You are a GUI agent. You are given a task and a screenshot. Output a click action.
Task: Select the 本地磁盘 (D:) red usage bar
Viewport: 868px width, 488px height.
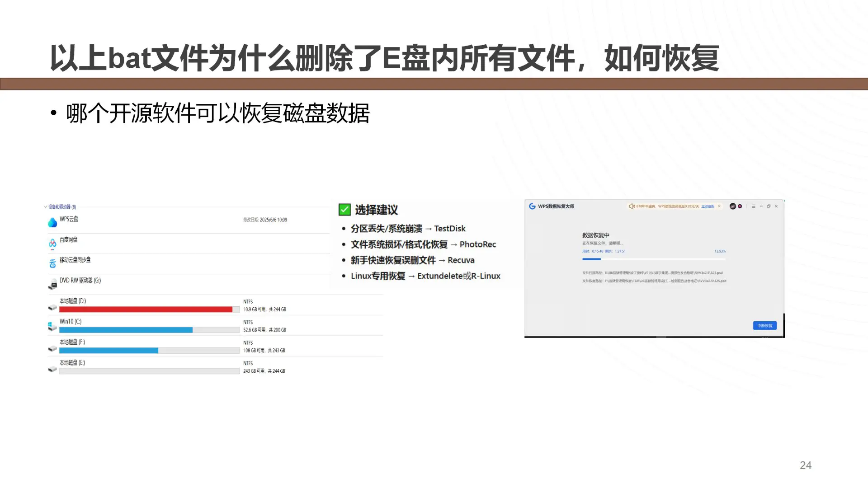(x=146, y=310)
